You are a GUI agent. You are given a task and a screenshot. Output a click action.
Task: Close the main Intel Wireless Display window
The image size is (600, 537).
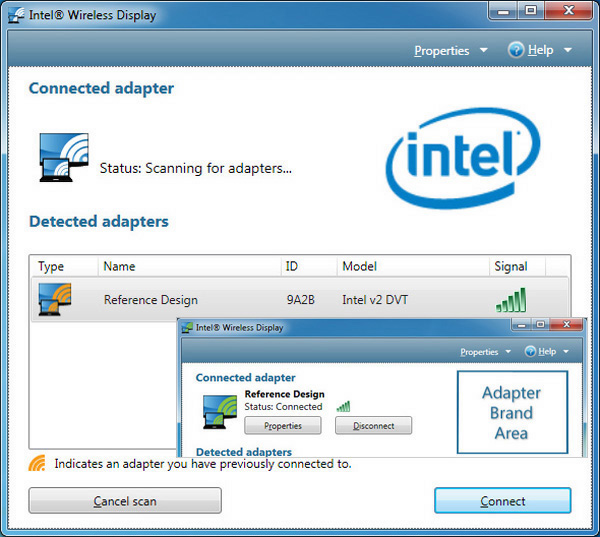point(569,10)
